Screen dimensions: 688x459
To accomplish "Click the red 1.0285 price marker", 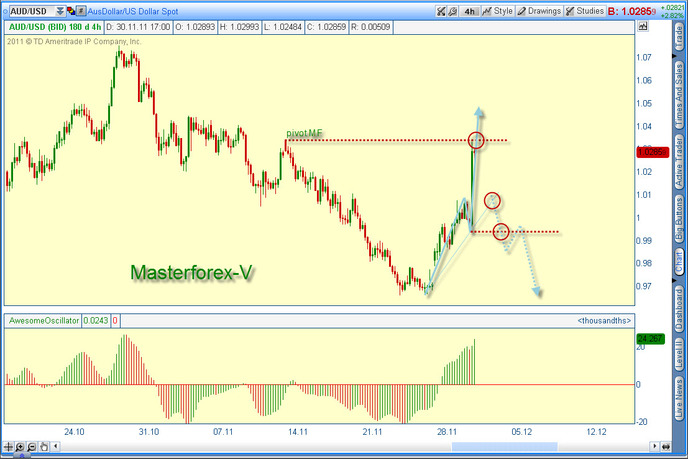I will [x=652, y=152].
